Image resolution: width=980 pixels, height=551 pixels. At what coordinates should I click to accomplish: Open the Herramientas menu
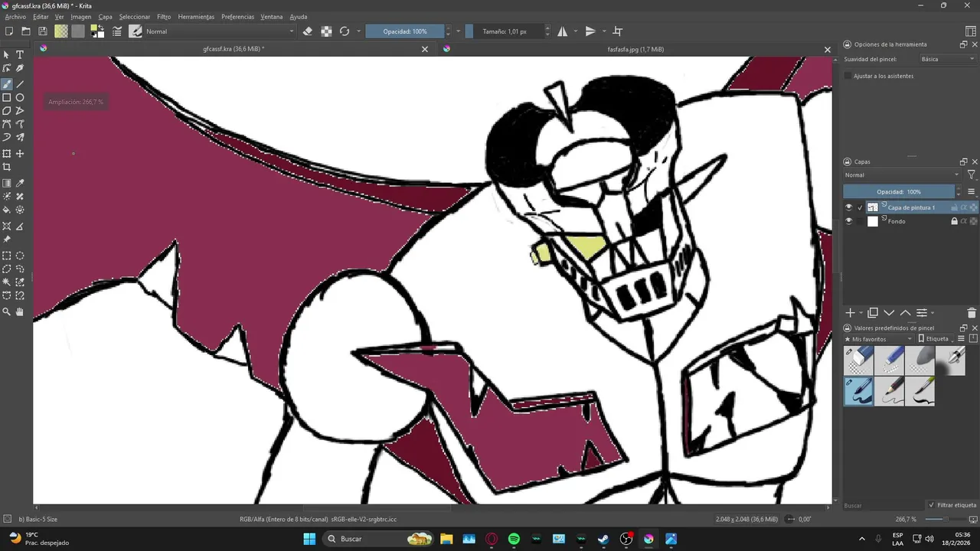(x=196, y=16)
